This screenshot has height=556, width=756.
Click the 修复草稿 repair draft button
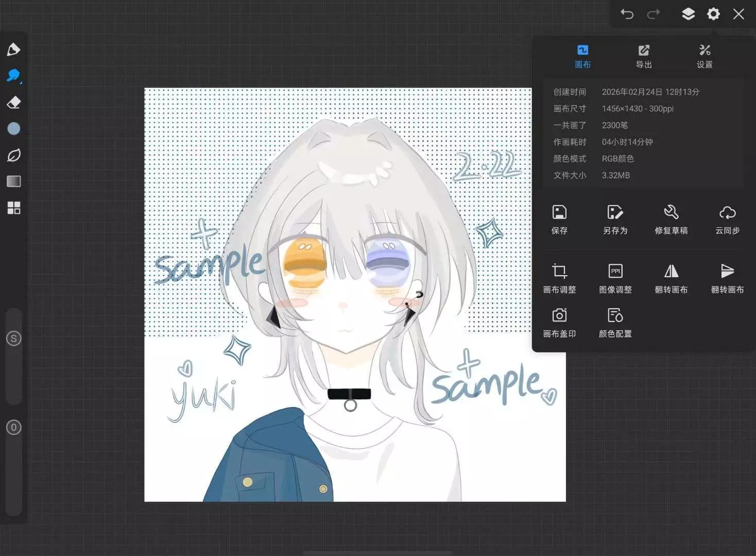click(x=671, y=220)
